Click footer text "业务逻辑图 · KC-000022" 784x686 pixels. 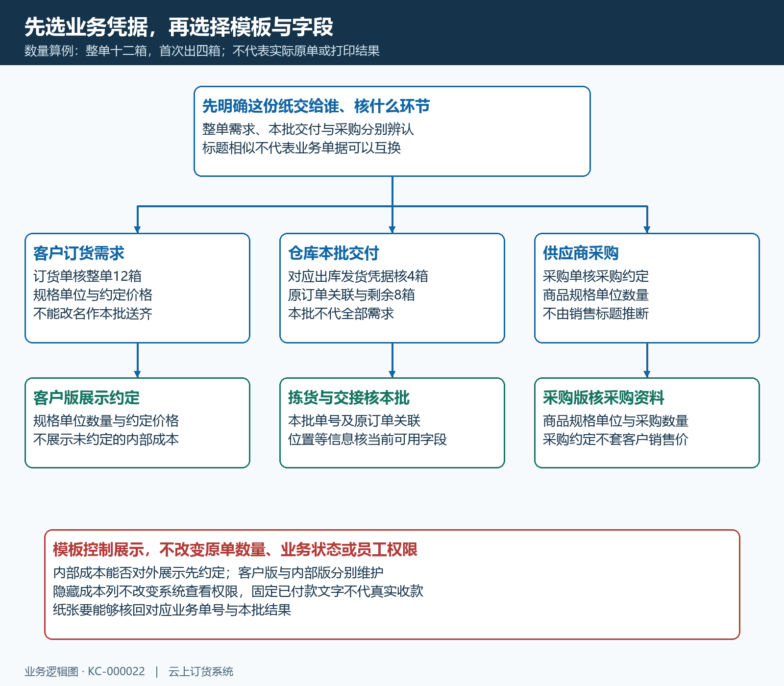pos(85,671)
